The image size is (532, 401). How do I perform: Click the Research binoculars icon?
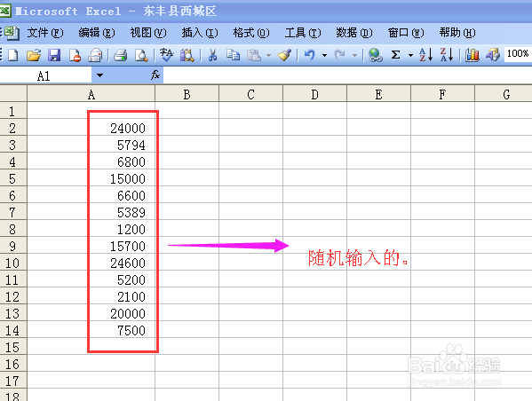click(187, 55)
